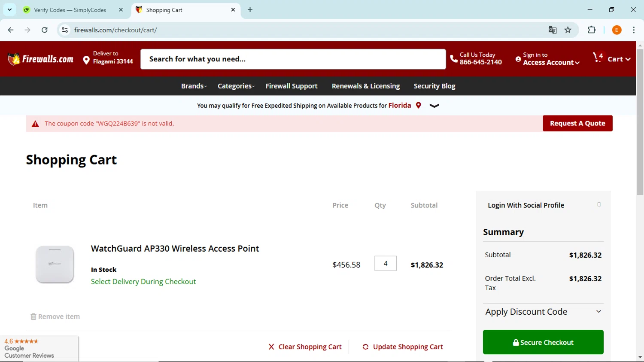View site information icon in address bar
This screenshot has height=362, width=644.
click(x=65, y=30)
